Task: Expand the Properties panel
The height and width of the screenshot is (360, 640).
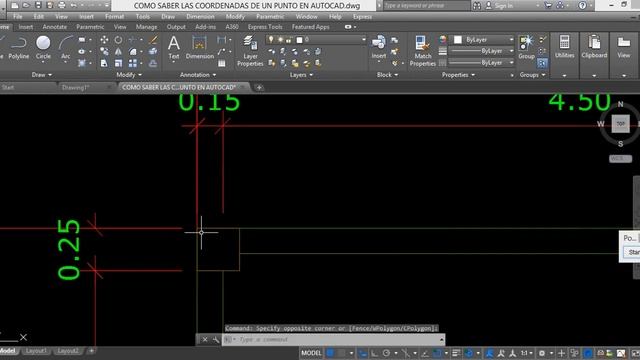Action: 458,75
